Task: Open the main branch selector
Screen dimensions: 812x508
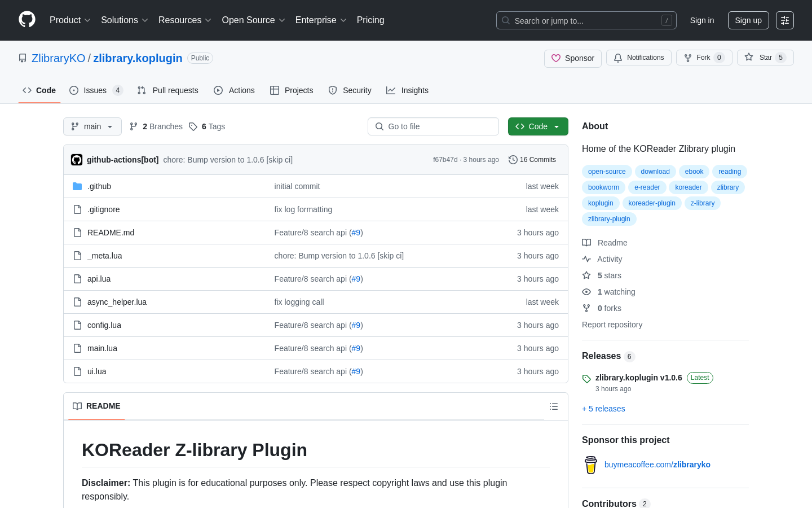Action: [x=92, y=126]
